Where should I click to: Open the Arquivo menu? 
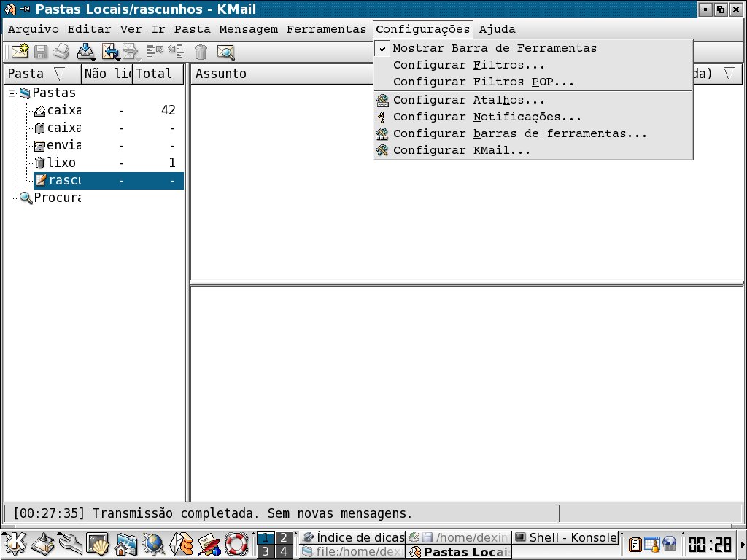(34, 29)
